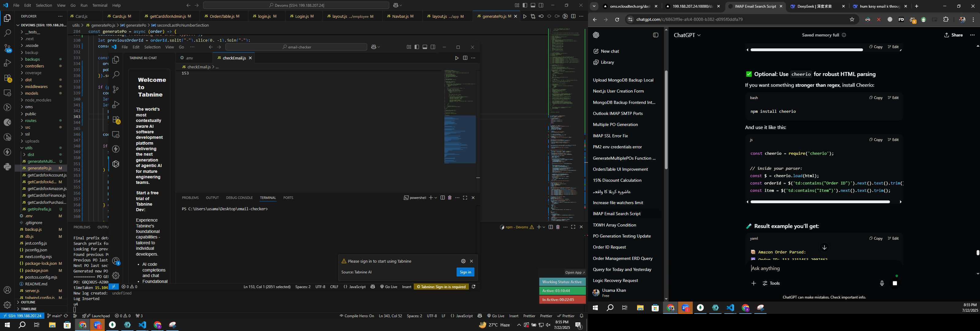Focus the Ask anything input

pos(824,268)
